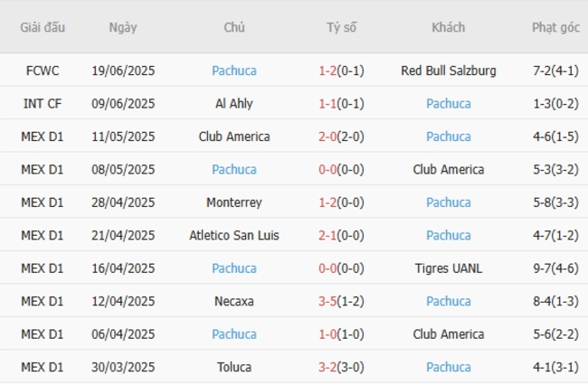The width and height of the screenshot is (588, 385).
Task: Select the Toluca team name
Action: (234, 368)
